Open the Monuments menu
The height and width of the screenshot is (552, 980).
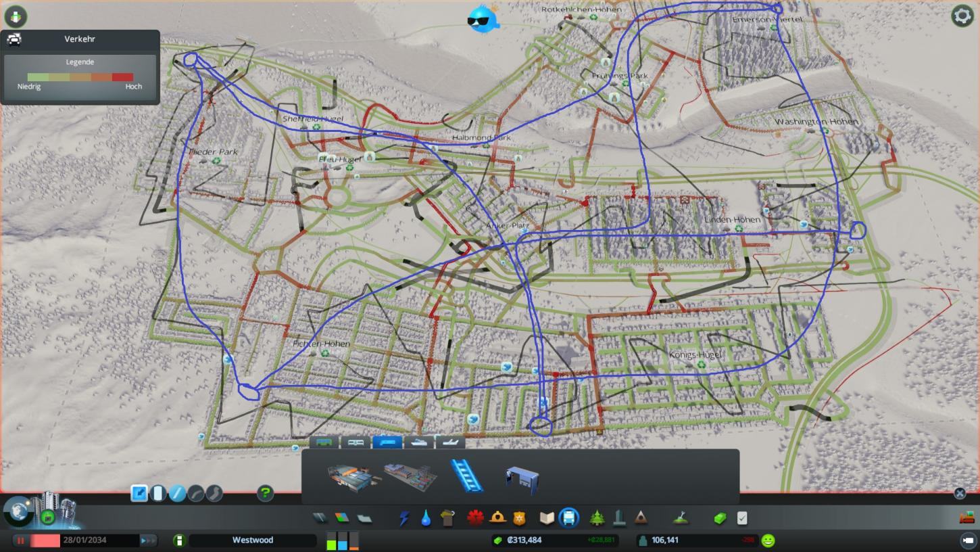[x=641, y=518]
